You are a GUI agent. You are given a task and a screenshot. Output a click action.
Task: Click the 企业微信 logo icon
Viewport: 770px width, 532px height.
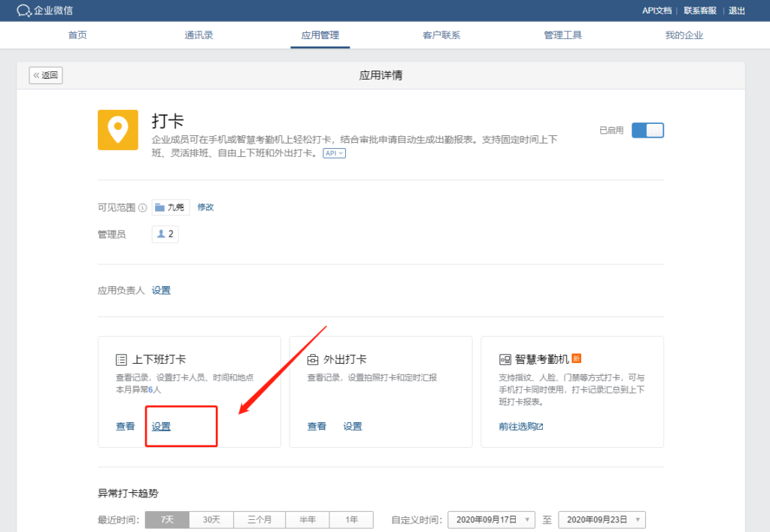(24, 11)
